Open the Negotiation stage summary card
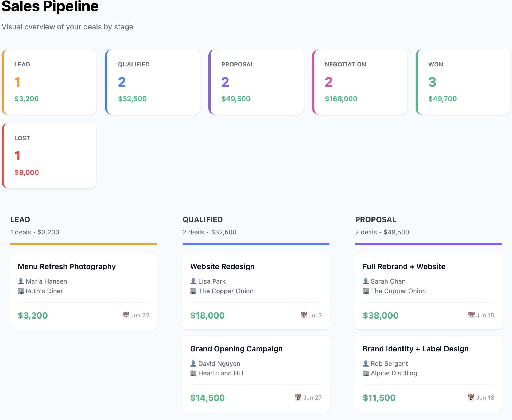This screenshot has width=512, height=420. pyautogui.click(x=359, y=82)
